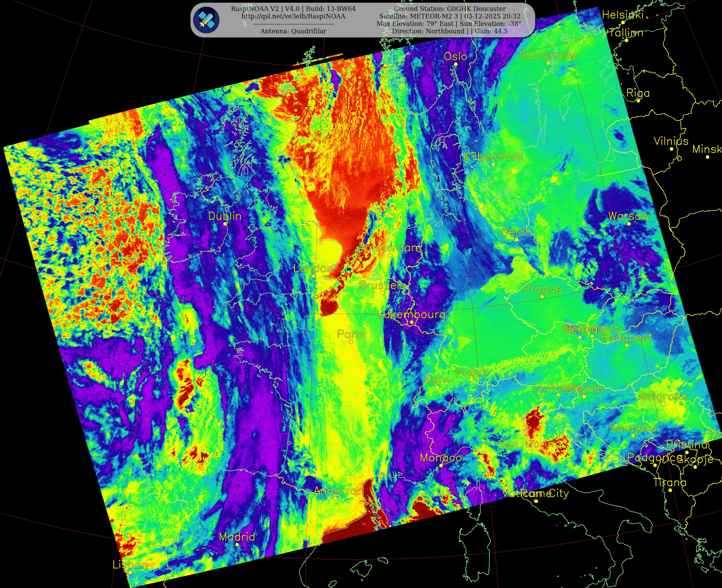Click the Warsaw city marker dot
Image resolution: width=722 pixels, height=588 pixels.
coord(629,224)
